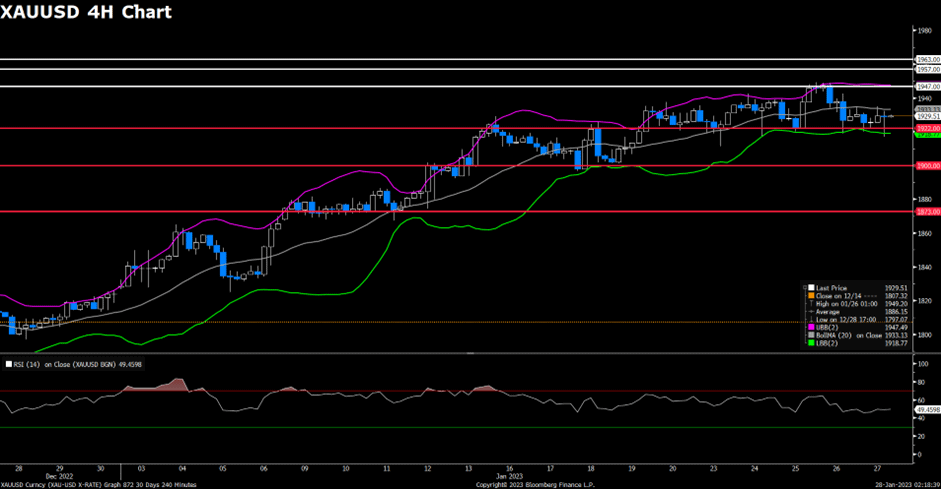Screen dimensions: 941x489
Task: Collapse the legend box tree expander
Action: [803, 287]
